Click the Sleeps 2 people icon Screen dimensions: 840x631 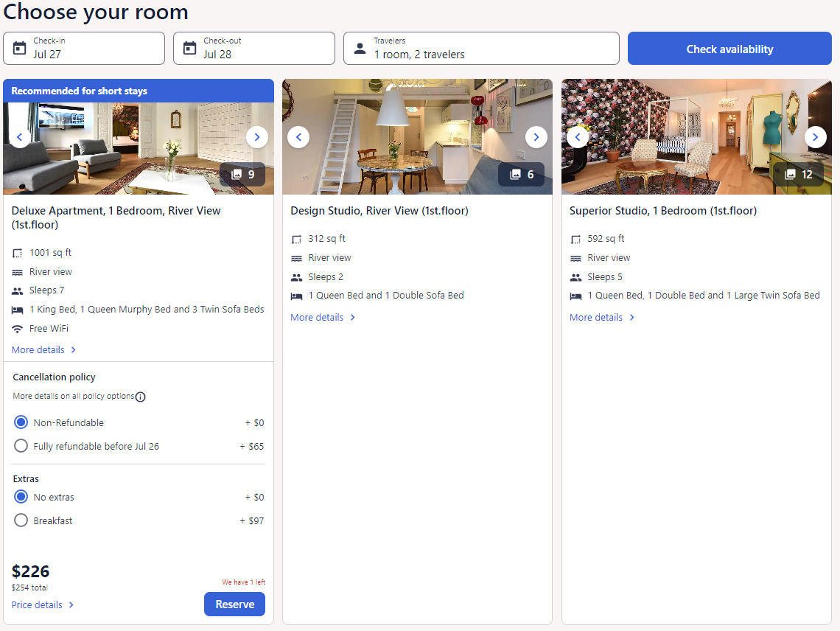pyautogui.click(x=297, y=277)
